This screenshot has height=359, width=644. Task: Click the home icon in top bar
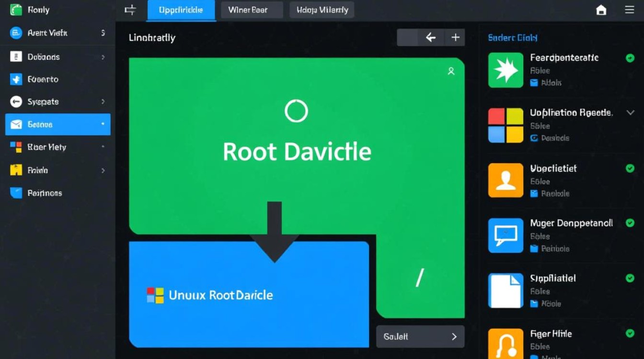[601, 10]
